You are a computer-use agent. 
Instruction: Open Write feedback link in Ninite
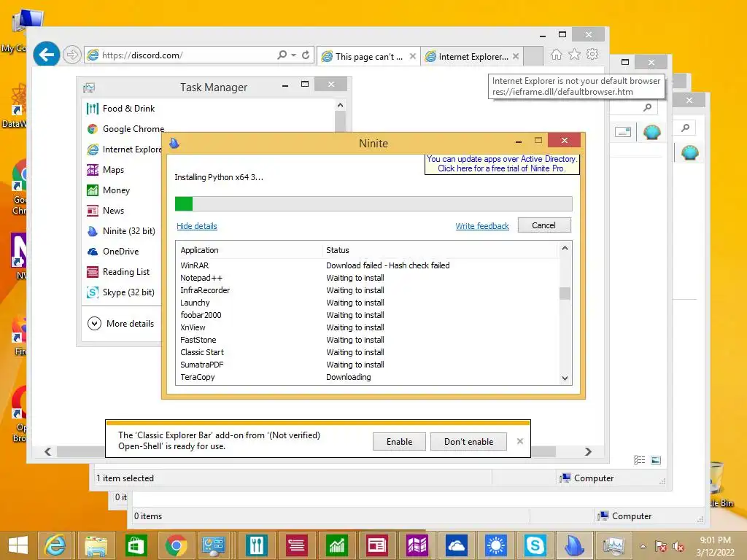(x=482, y=226)
